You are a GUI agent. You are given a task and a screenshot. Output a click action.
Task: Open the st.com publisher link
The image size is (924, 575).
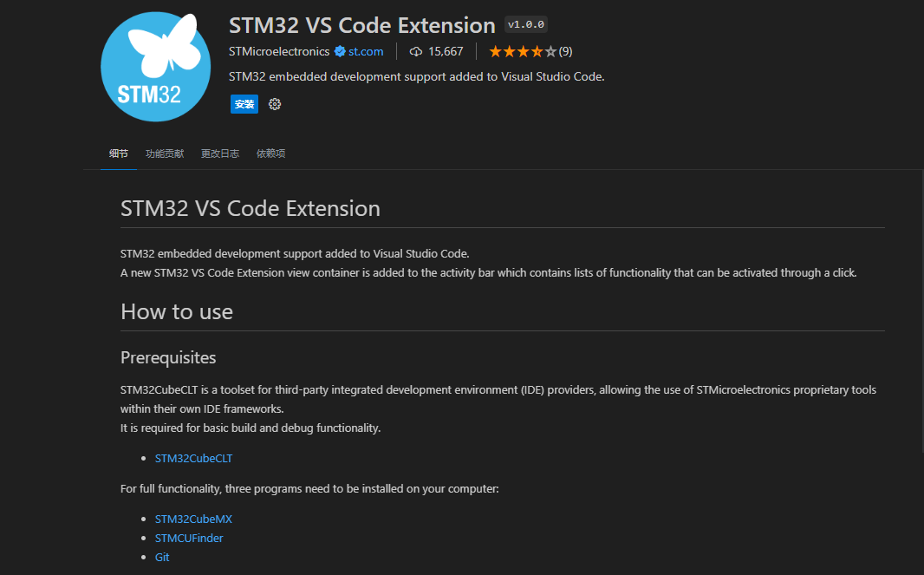pos(366,51)
